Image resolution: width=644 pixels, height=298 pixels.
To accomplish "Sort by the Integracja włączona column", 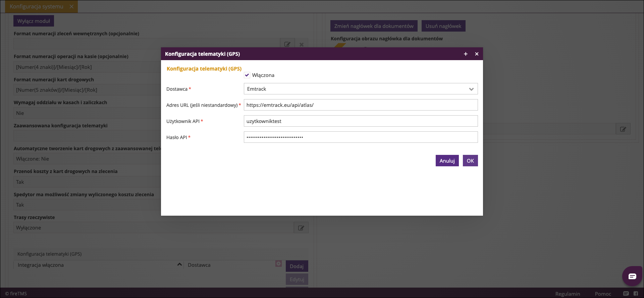I will [99, 265].
